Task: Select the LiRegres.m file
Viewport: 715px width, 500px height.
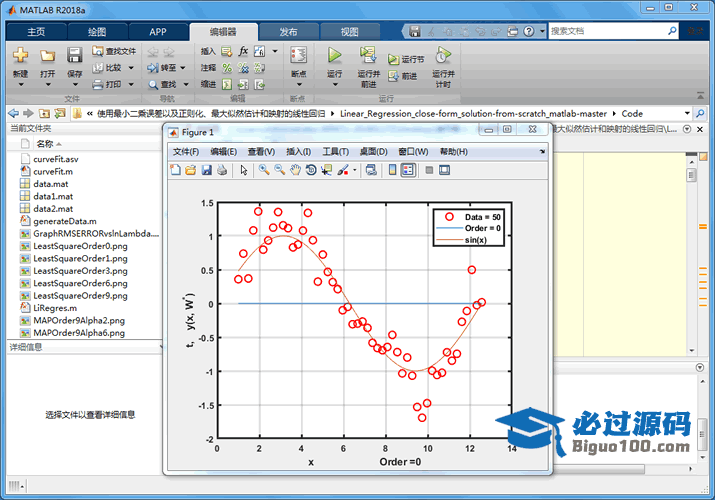Action: [x=55, y=308]
